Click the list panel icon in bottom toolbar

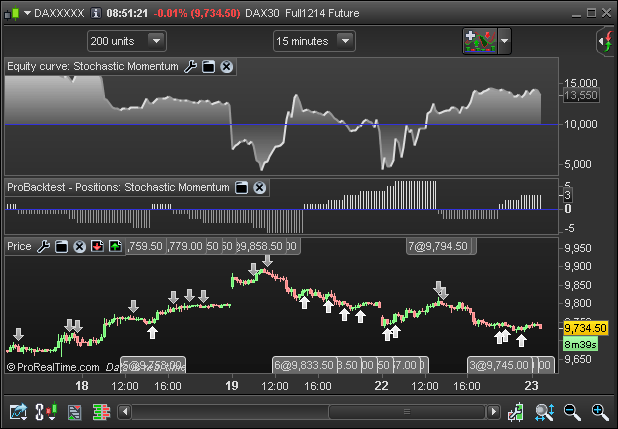point(74,412)
